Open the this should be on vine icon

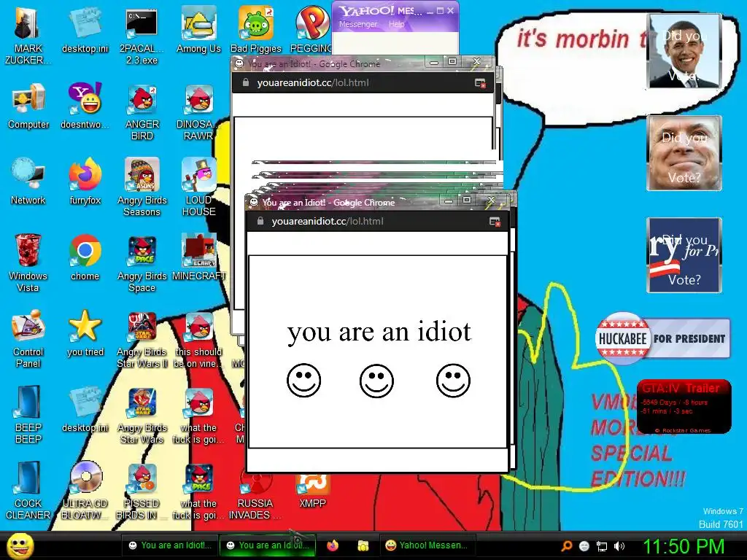[198, 338]
